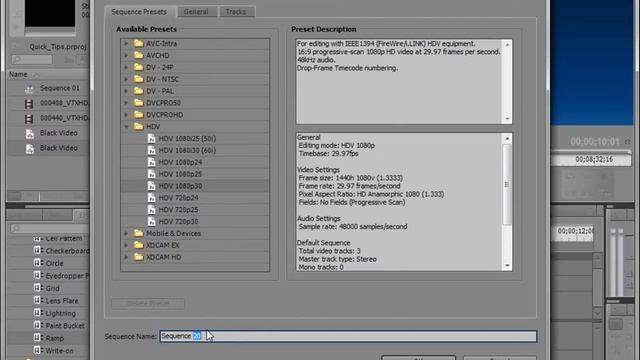Click the HDV folder icon

point(139,127)
